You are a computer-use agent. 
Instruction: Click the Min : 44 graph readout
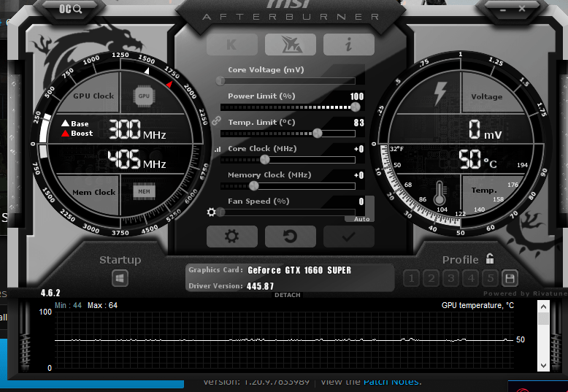68,305
